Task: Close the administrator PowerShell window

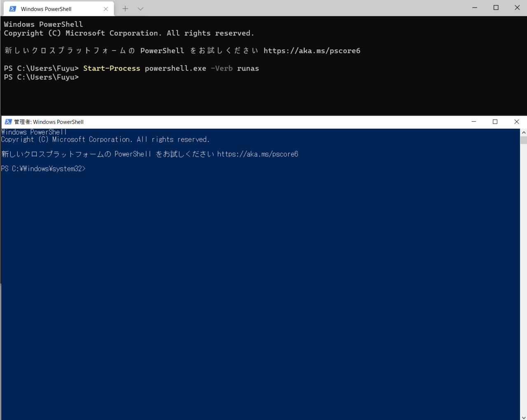Action: 517,122
